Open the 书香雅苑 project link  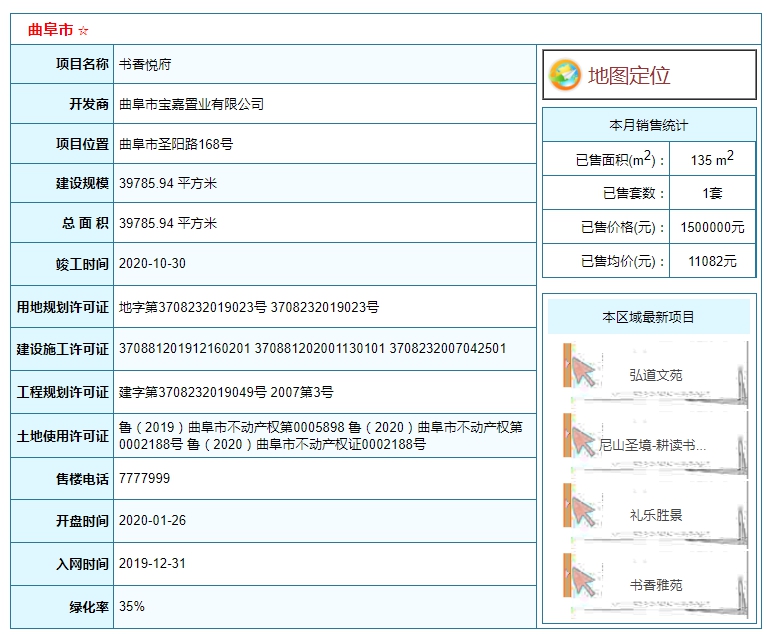click(655, 585)
